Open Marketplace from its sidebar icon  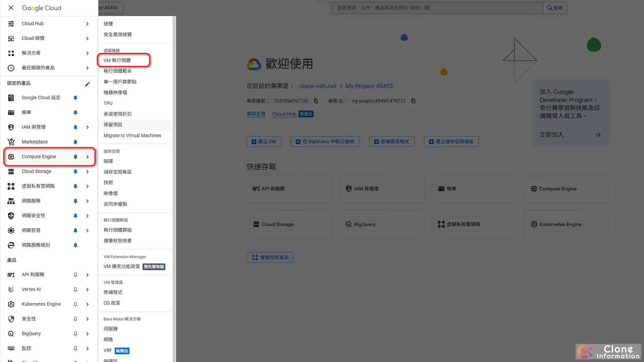(x=11, y=142)
